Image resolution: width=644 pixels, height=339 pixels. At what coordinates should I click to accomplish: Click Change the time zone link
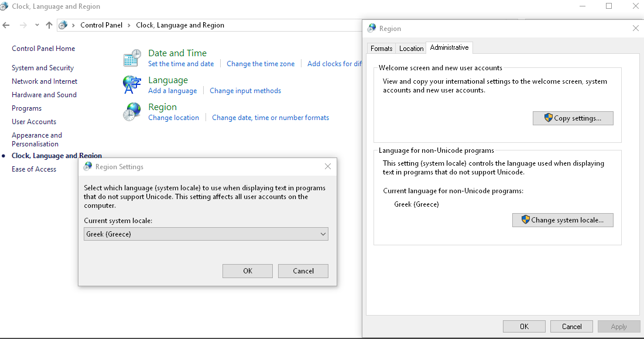click(x=261, y=64)
